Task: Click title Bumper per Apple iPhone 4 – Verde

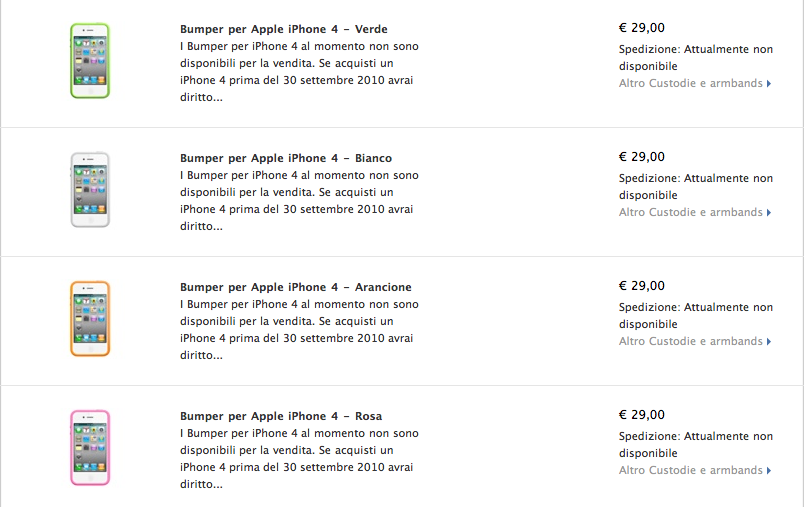Action: pos(284,29)
